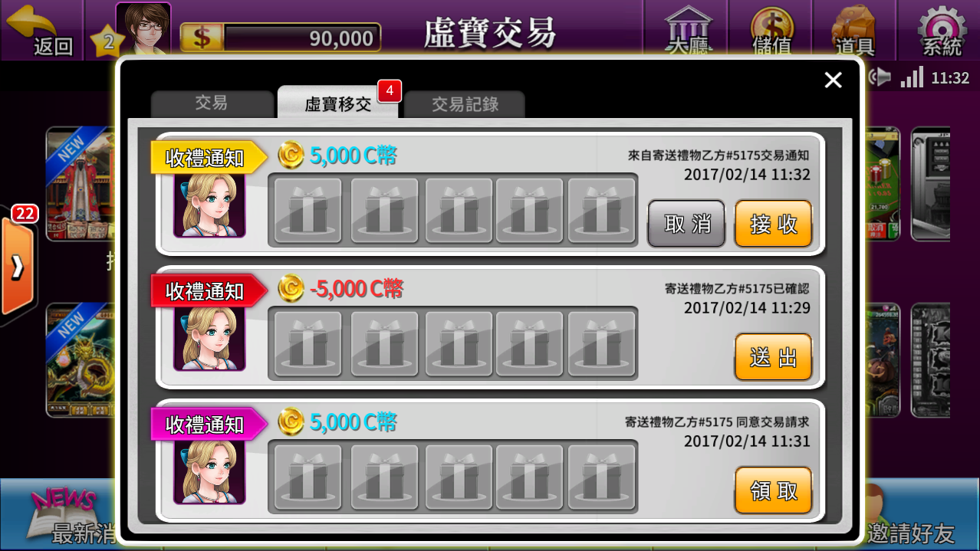Switch to the 交易 tab
Image resolution: width=980 pixels, height=551 pixels.
[212, 103]
